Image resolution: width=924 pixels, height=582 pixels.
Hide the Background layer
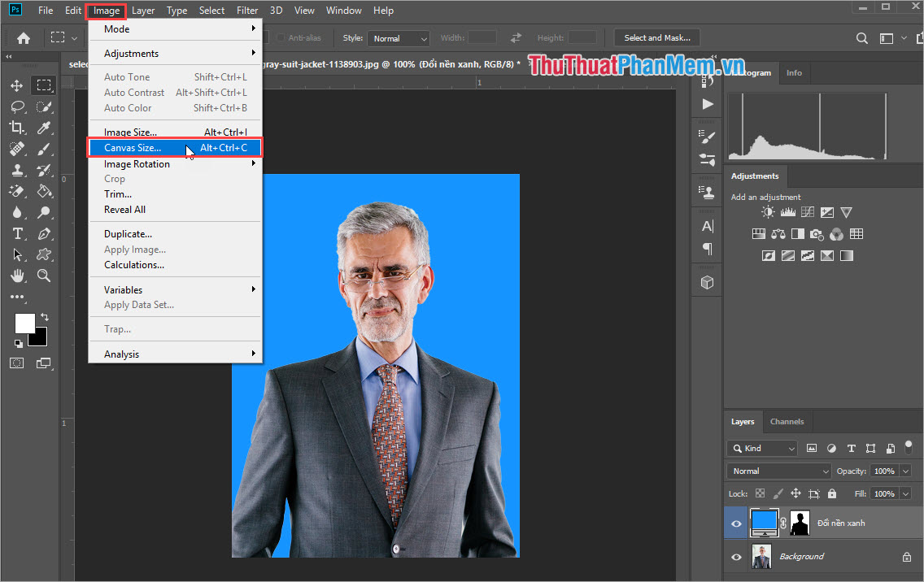click(x=736, y=555)
